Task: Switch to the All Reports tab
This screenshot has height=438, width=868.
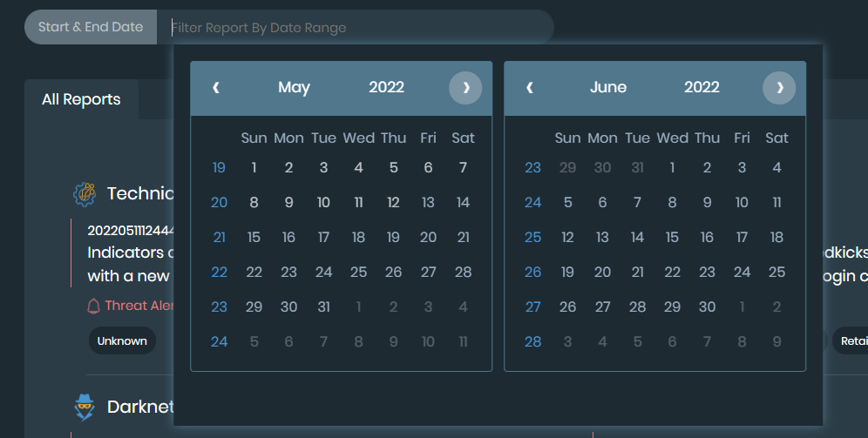Action: (x=81, y=99)
